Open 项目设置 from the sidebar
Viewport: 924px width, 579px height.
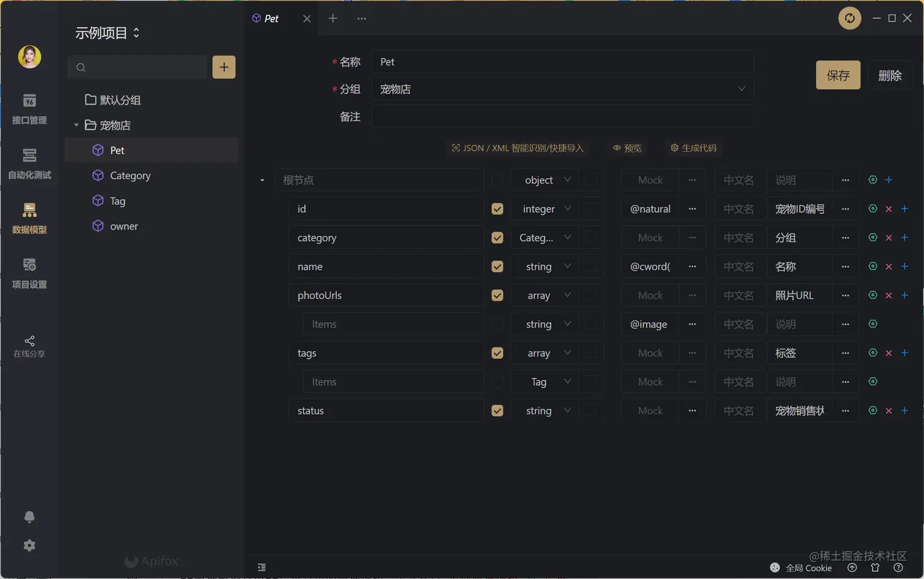29,273
